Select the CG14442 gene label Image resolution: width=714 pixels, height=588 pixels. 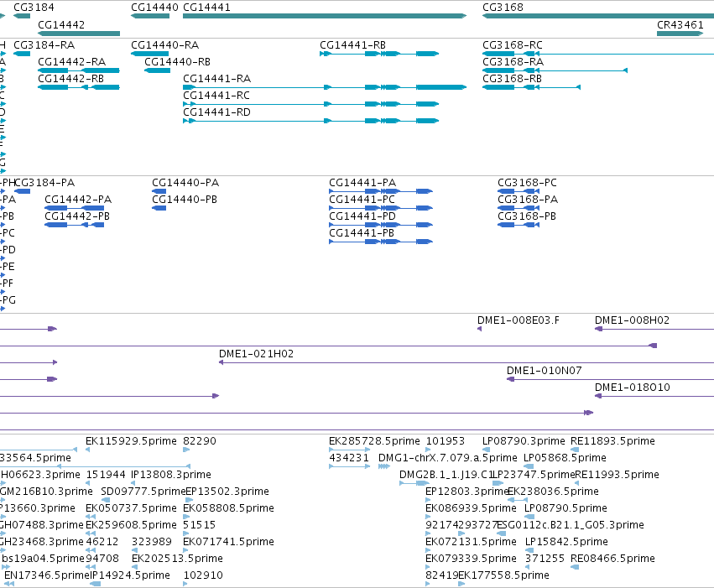pos(61,24)
